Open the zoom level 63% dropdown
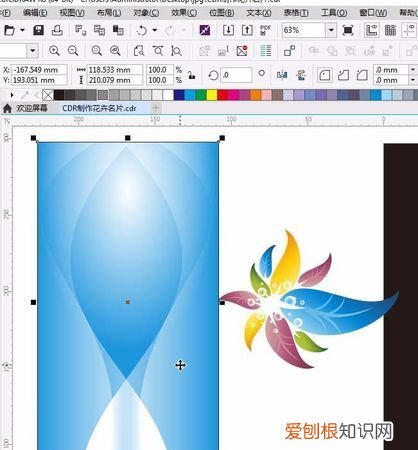This screenshot has height=450, width=418. 331,30
